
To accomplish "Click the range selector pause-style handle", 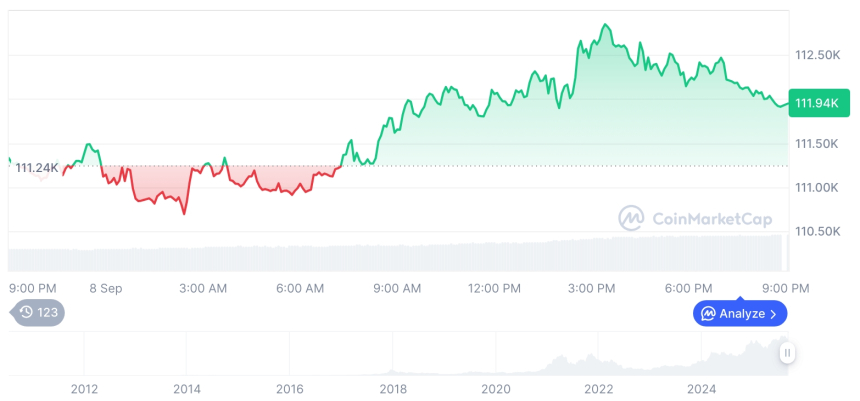I will [788, 353].
